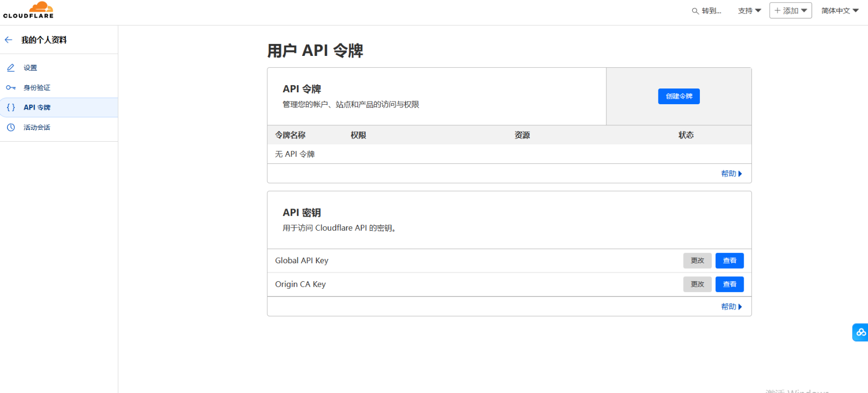Viewport: 868px width, 393px height.
Task: Open the 转到... quick search
Action: click(x=707, y=11)
